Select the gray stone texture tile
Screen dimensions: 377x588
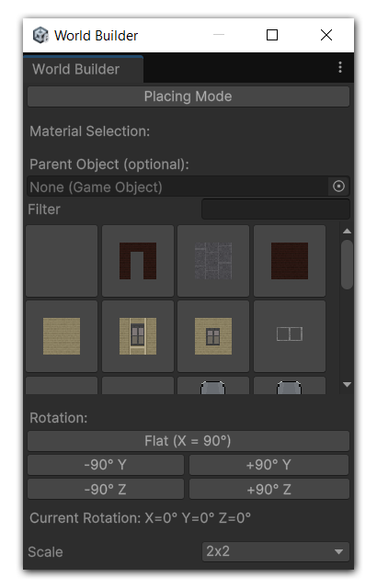[213, 261]
